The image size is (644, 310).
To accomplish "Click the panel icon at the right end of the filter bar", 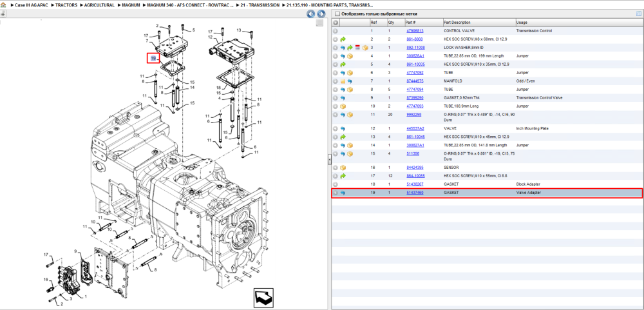I will click(639, 14).
